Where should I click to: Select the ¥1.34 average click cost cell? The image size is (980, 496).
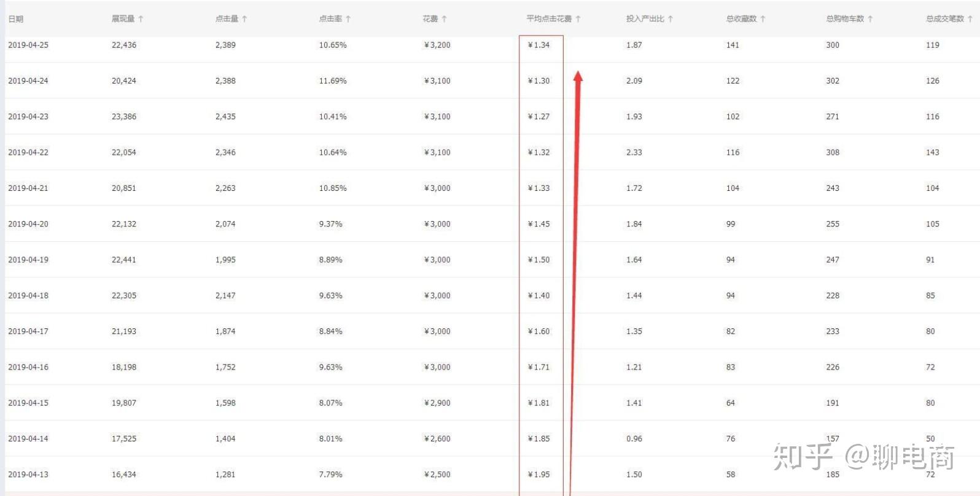[x=539, y=45]
